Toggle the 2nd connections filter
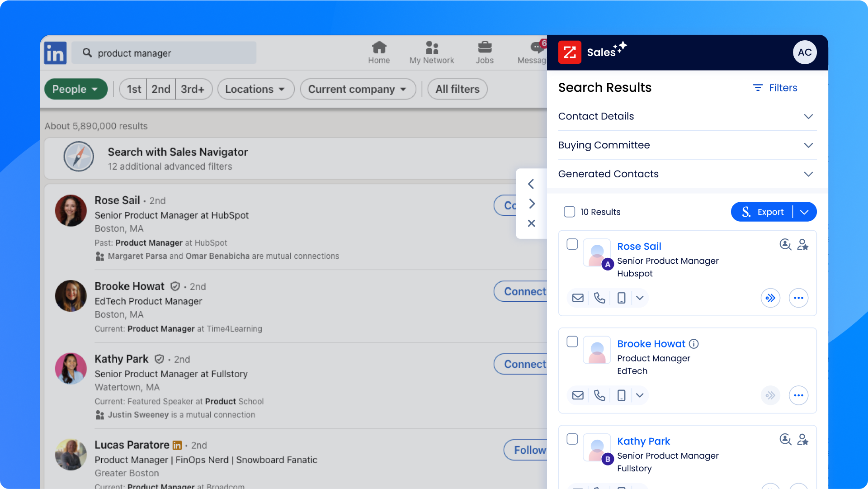 [161, 89]
